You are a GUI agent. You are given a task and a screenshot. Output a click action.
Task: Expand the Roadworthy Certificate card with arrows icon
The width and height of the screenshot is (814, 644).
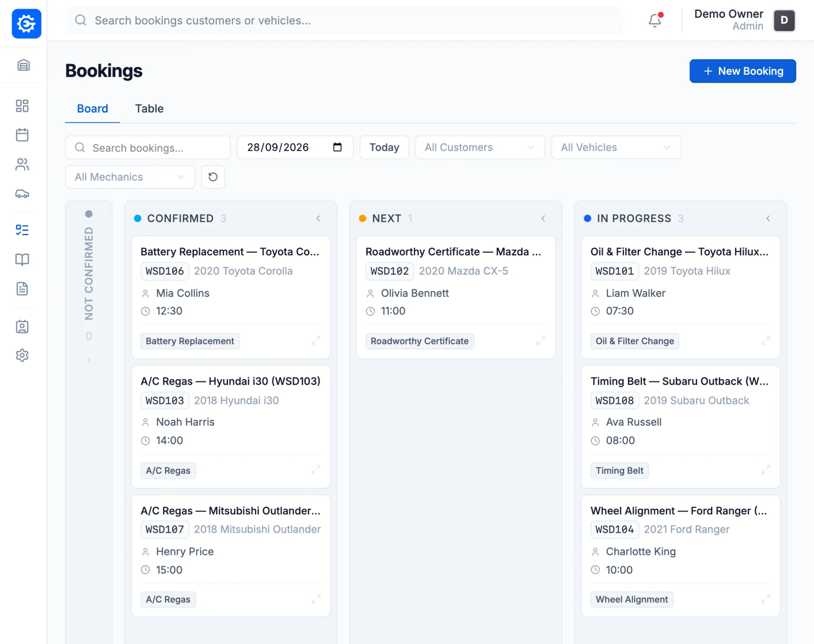(541, 341)
